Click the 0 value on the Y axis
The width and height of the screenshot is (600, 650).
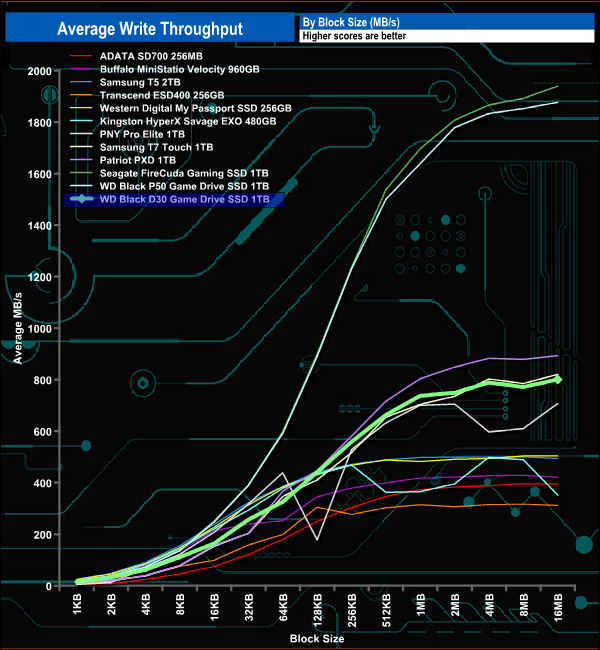pyautogui.click(x=49, y=587)
